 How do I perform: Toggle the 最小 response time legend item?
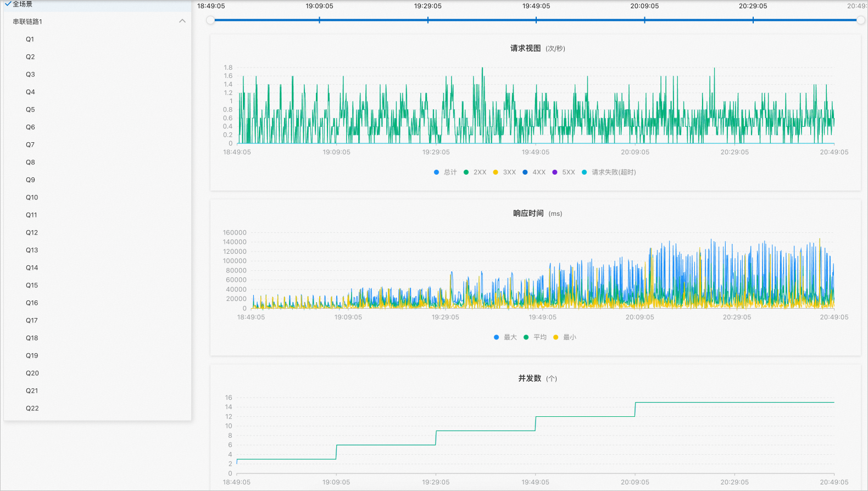click(565, 337)
